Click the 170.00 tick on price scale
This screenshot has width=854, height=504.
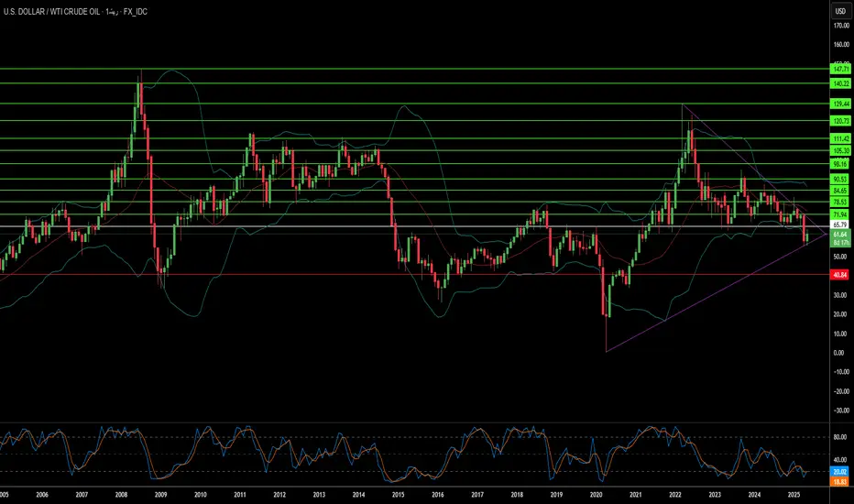pos(841,26)
